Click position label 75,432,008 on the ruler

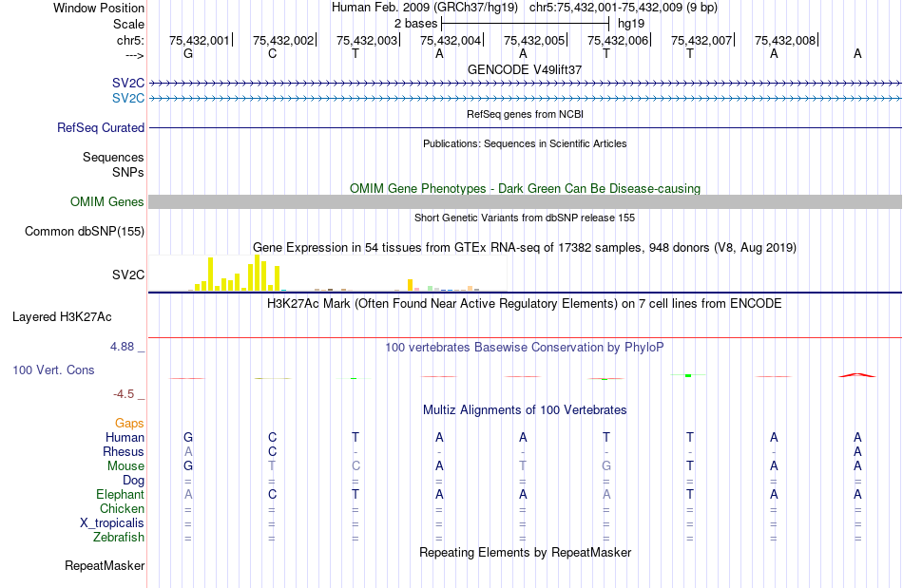(x=784, y=40)
